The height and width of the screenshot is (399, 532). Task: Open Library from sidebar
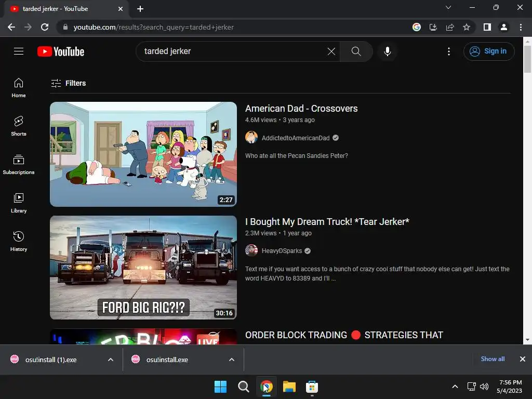(19, 203)
